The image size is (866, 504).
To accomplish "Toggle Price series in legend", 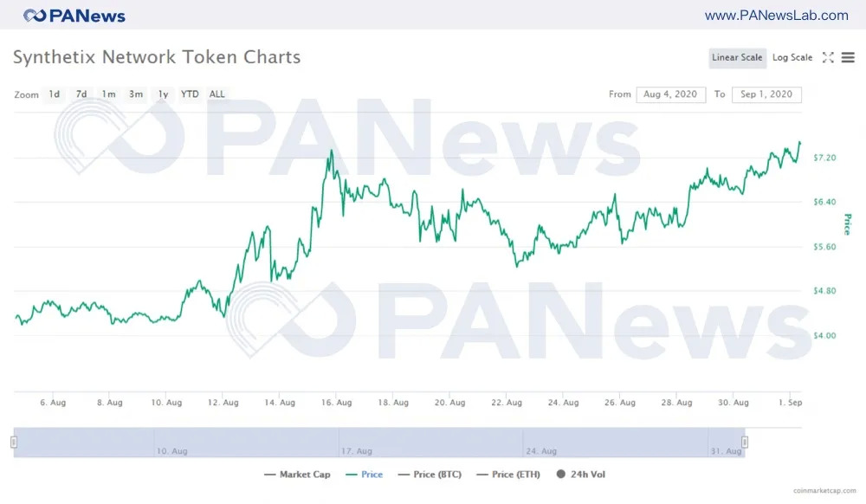I will (364, 475).
